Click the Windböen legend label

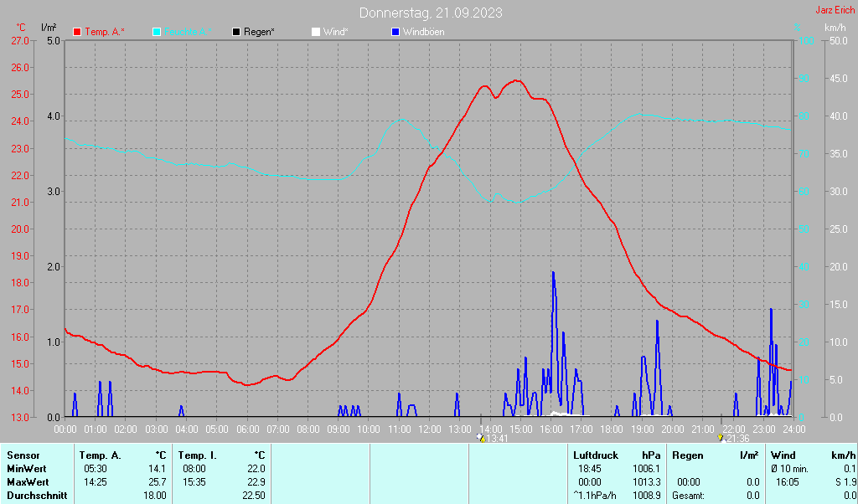click(423, 32)
